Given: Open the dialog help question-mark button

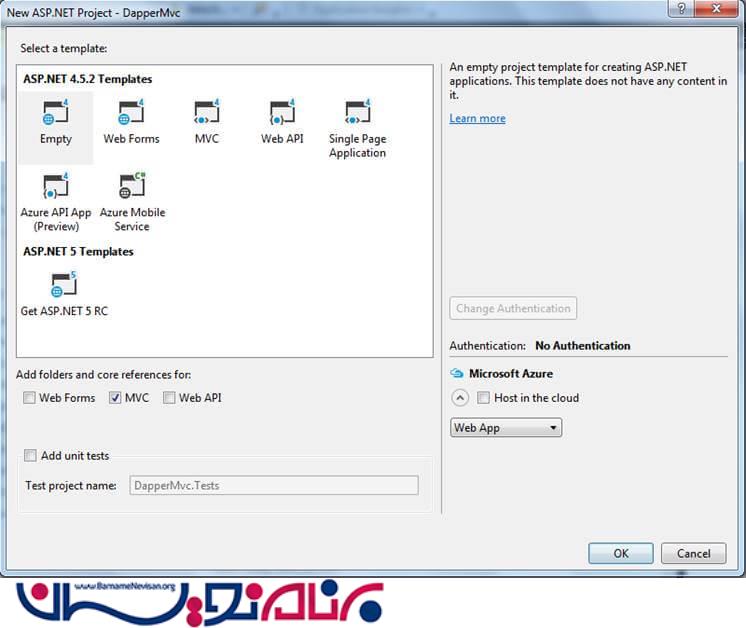Looking at the screenshot, I should pos(681,9).
